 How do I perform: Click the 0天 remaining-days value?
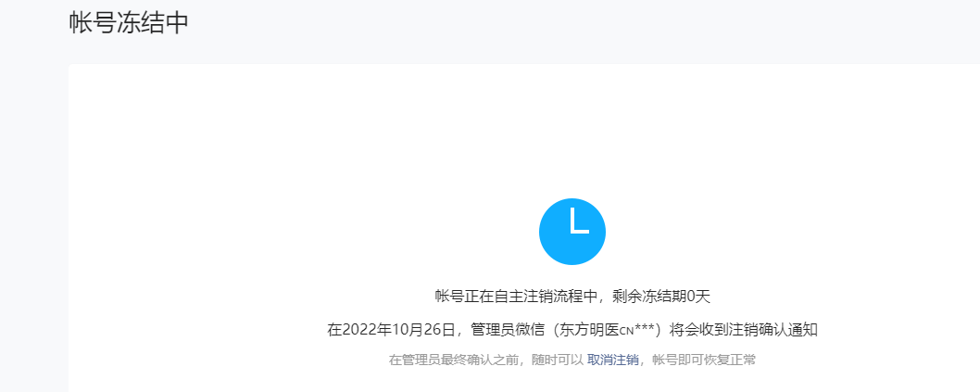698,297
